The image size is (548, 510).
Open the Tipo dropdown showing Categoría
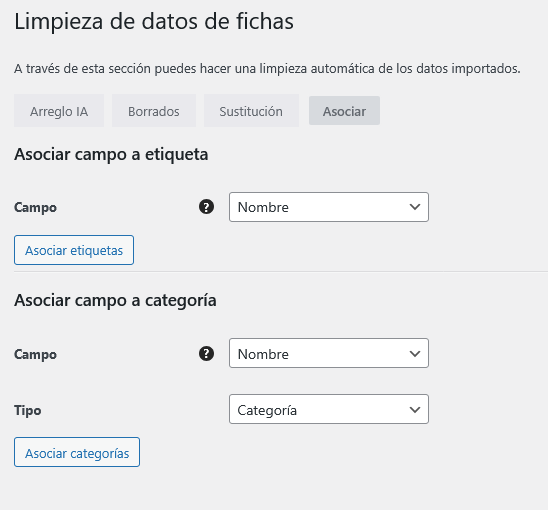click(329, 409)
